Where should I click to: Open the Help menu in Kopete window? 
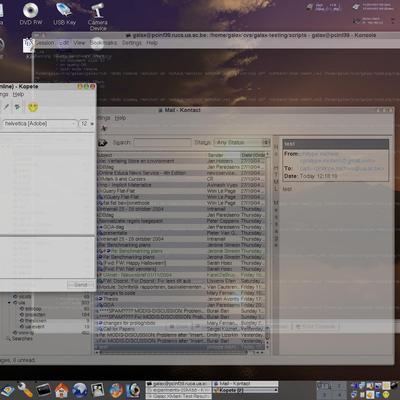point(18,95)
